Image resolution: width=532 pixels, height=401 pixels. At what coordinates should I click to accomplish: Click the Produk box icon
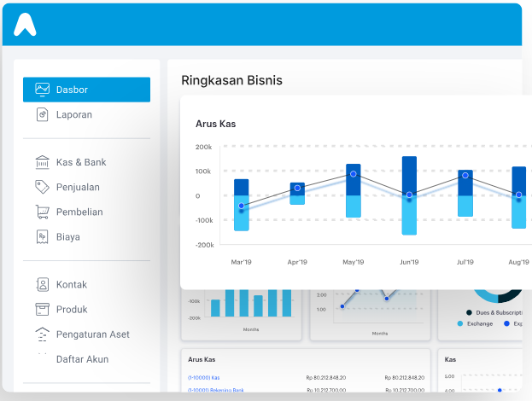(43, 309)
